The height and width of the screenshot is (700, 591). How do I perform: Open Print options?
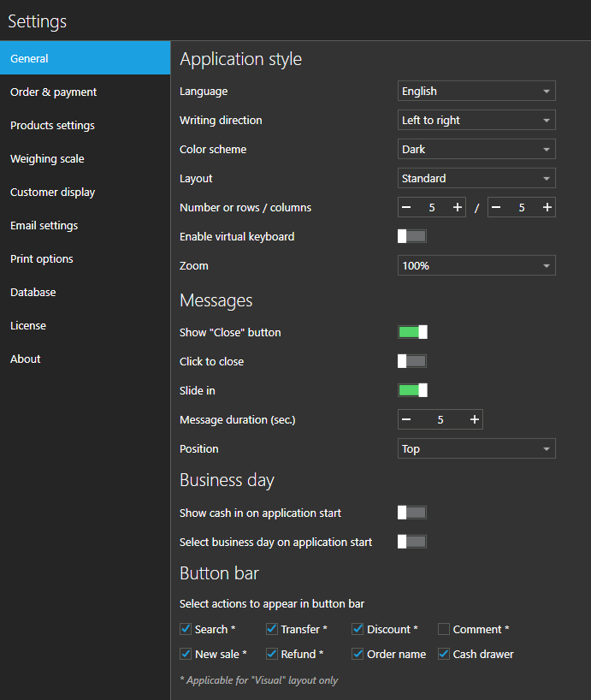[x=85, y=259]
